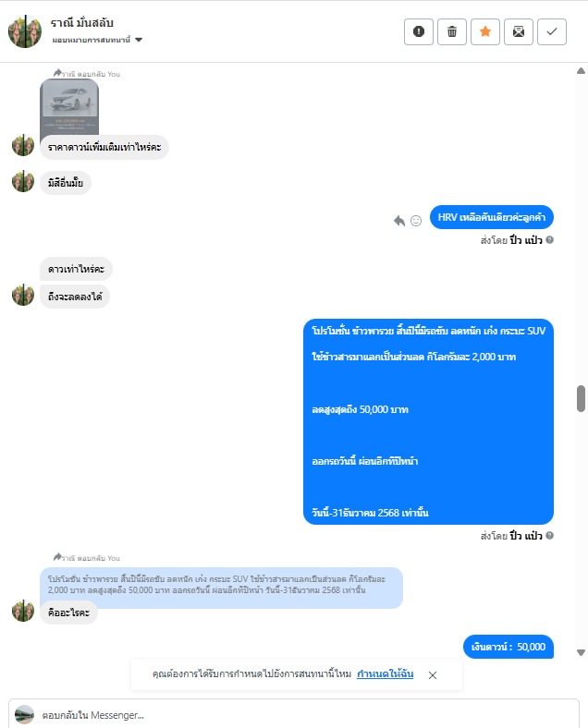The width and height of the screenshot is (588, 728).
Task: Click the scrollbar up arrow
Action: (x=581, y=71)
